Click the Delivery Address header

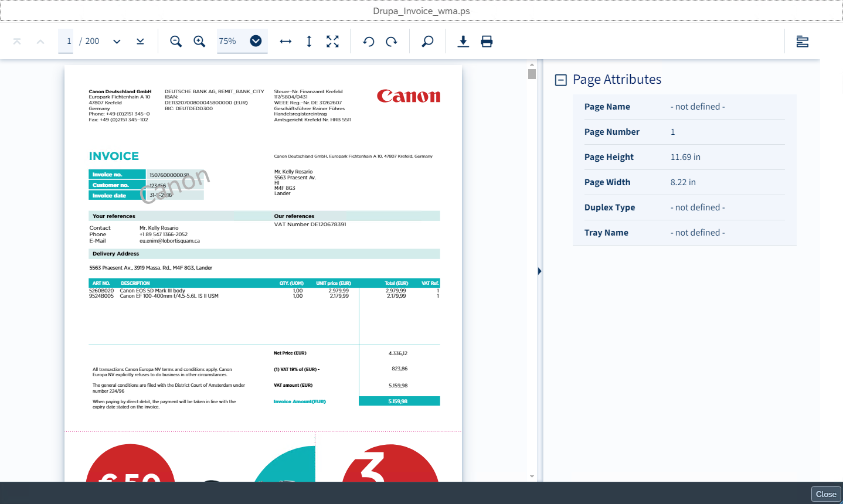coord(115,254)
